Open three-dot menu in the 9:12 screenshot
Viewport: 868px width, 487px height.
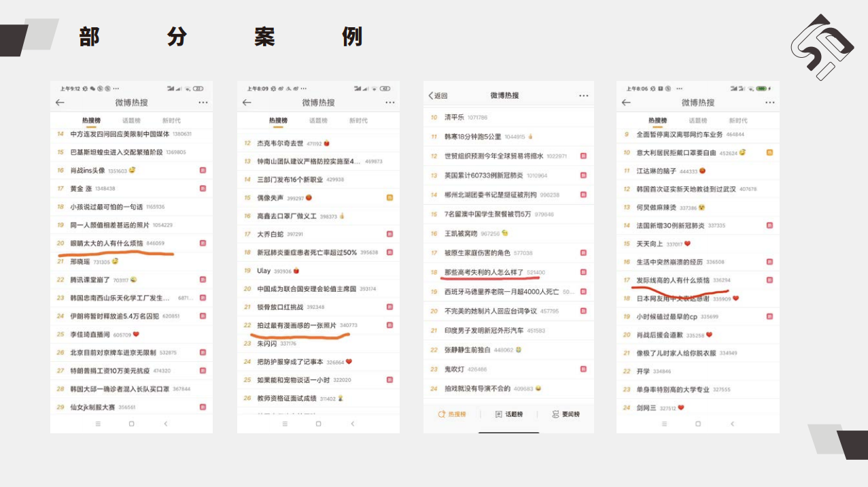coord(203,103)
